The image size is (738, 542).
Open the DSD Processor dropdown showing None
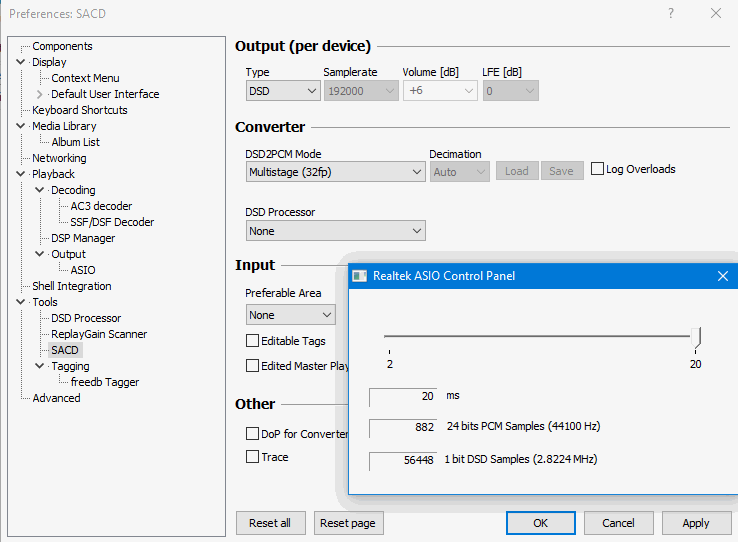336,231
